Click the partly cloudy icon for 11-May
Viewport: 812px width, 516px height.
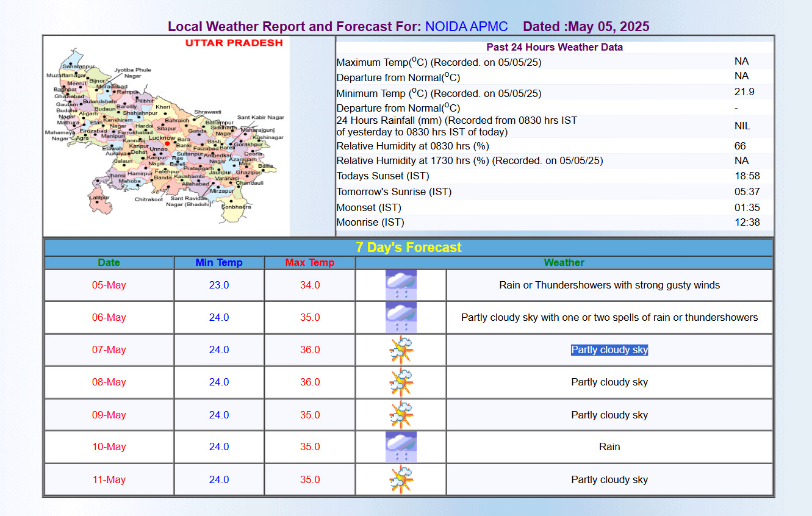click(401, 479)
